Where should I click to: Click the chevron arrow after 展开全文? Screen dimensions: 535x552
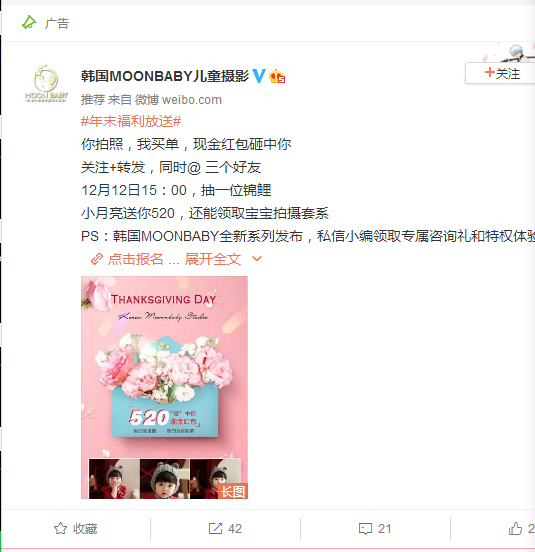pyautogui.click(x=257, y=259)
